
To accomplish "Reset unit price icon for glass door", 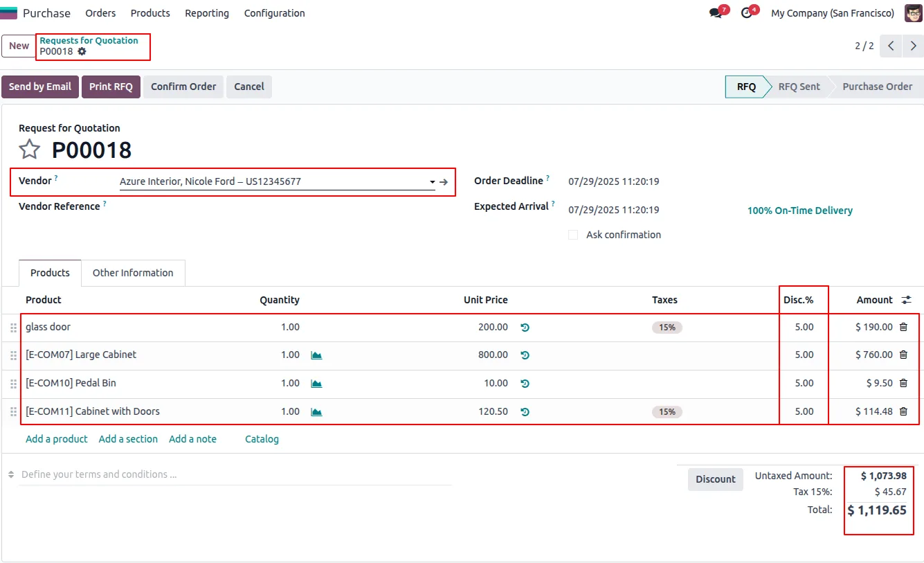I will tap(525, 328).
